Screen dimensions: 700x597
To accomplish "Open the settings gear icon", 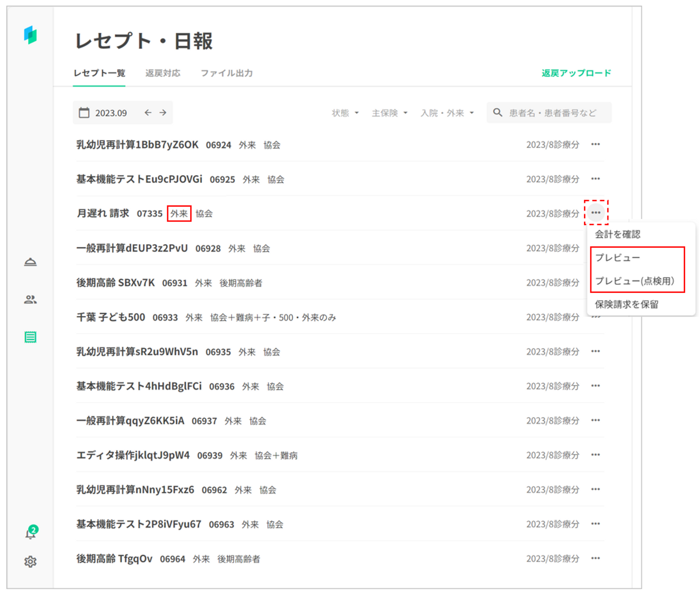I will (x=30, y=562).
